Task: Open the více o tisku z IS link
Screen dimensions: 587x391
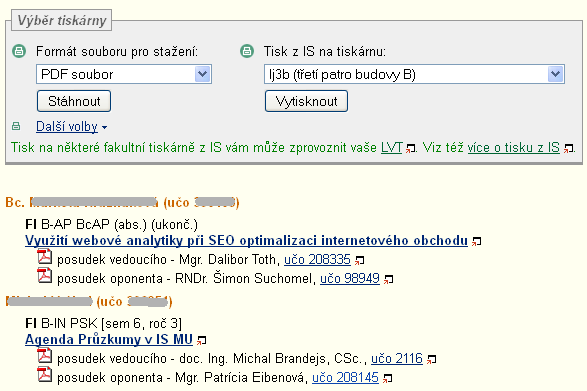Action: point(514,148)
